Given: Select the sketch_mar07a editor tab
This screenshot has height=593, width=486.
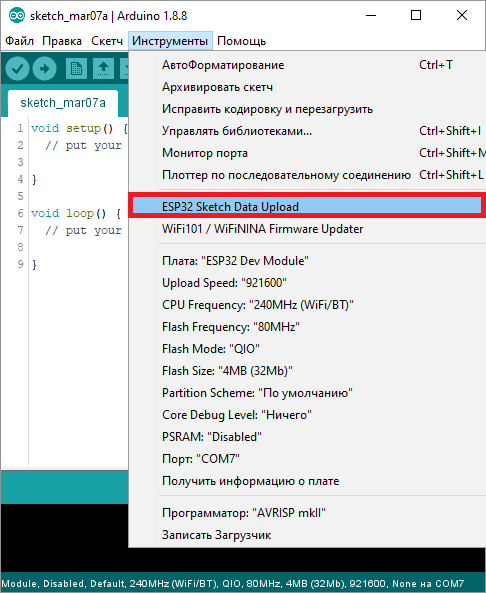Looking at the screenshot, I should (63, 103).
